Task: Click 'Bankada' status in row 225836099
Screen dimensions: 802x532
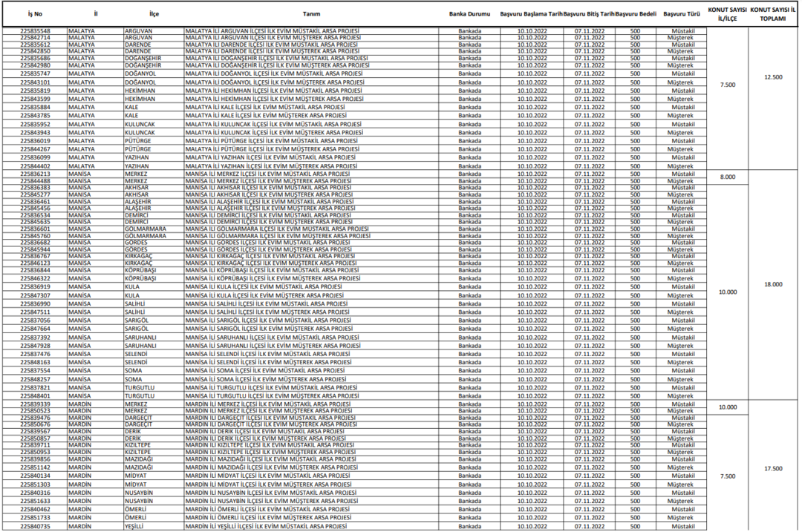Action: pos(469,157)
